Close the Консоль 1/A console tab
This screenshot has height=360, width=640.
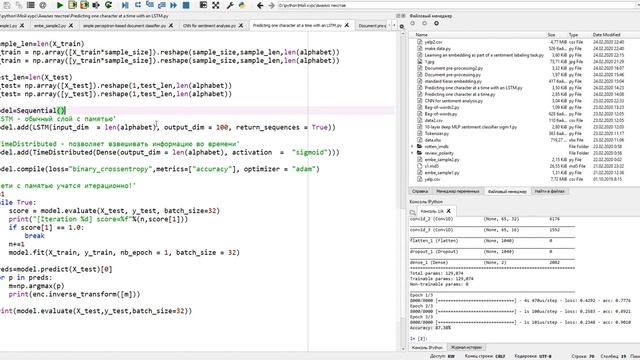tap(448, 211)
